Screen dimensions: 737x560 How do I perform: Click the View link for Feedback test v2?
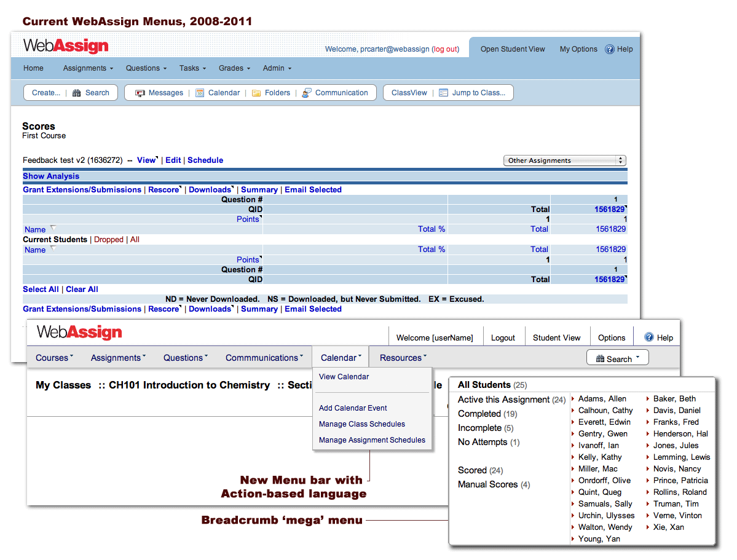click(146, 160)
